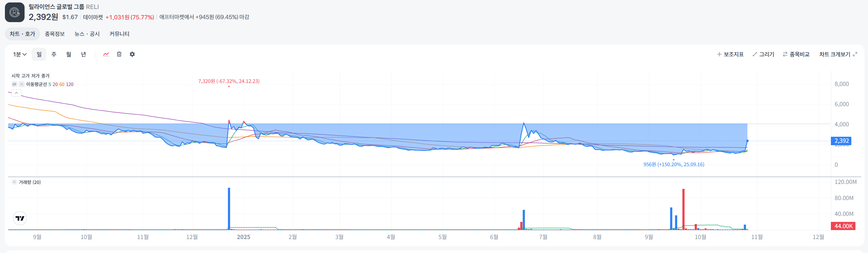Click the 12월 label at right axis end
Viewport: 868px width, 253px height.
(x=819, y=237)
